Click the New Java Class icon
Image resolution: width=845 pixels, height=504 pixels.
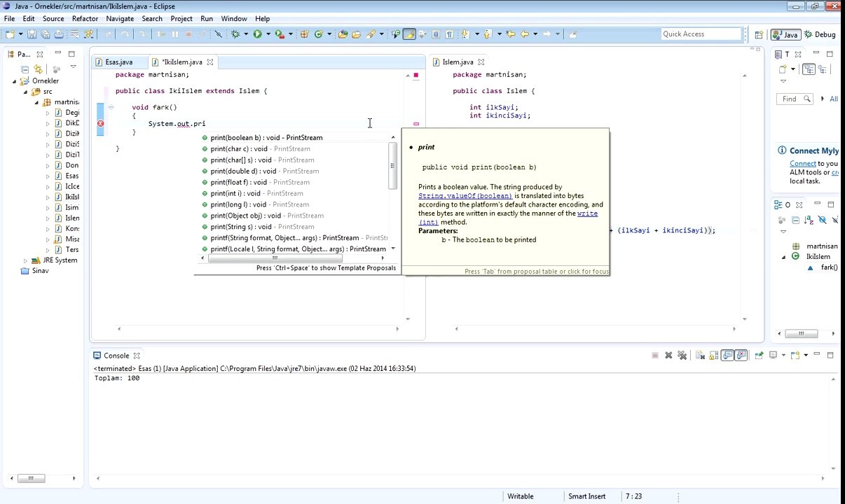[319, 34]
